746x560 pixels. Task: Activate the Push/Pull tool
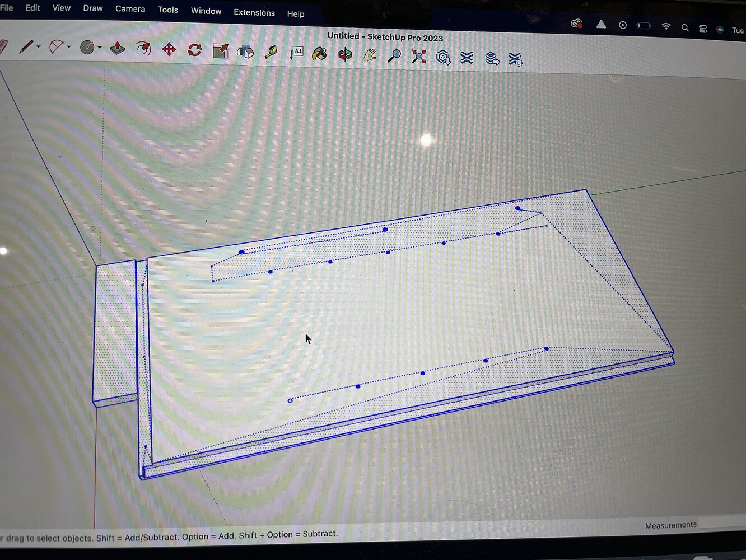pos(116,49)
